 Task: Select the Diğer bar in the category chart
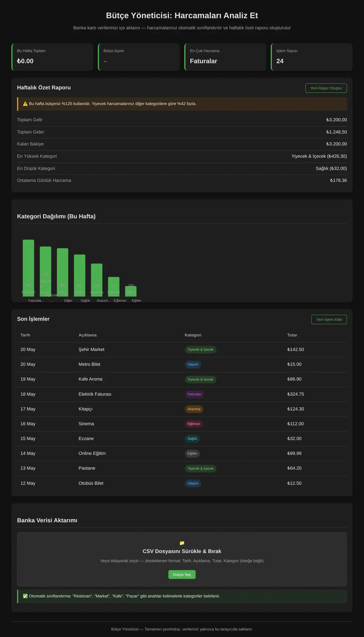(62, 272)
